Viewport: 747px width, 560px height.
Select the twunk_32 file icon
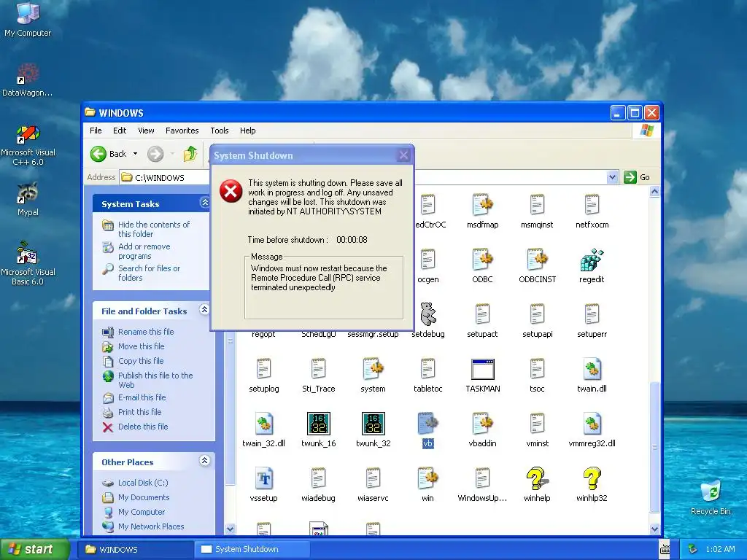click(373, 424)
